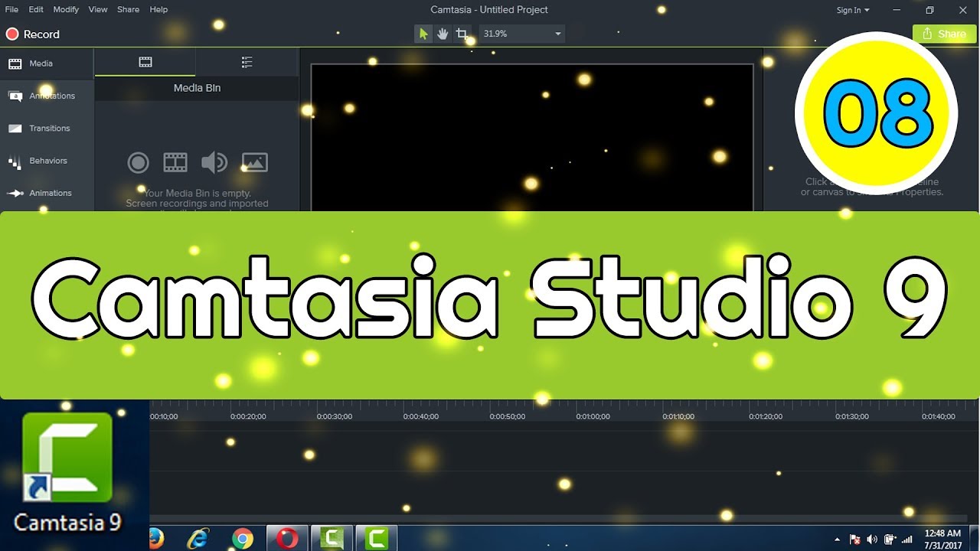Select Camtasia taskbar button beside Opera
The width and height of the screenshot is (980, 551).
tap(332, 539)
